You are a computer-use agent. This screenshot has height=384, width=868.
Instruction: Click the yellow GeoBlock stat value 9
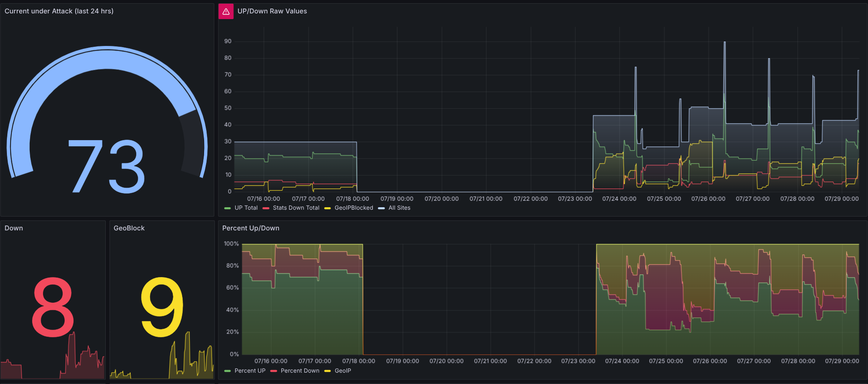tap(162, 307)
